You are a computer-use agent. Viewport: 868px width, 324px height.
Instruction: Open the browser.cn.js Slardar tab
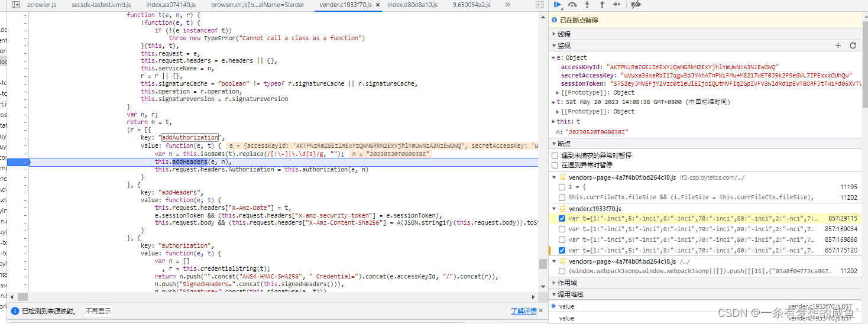click(x=258, y=5)
